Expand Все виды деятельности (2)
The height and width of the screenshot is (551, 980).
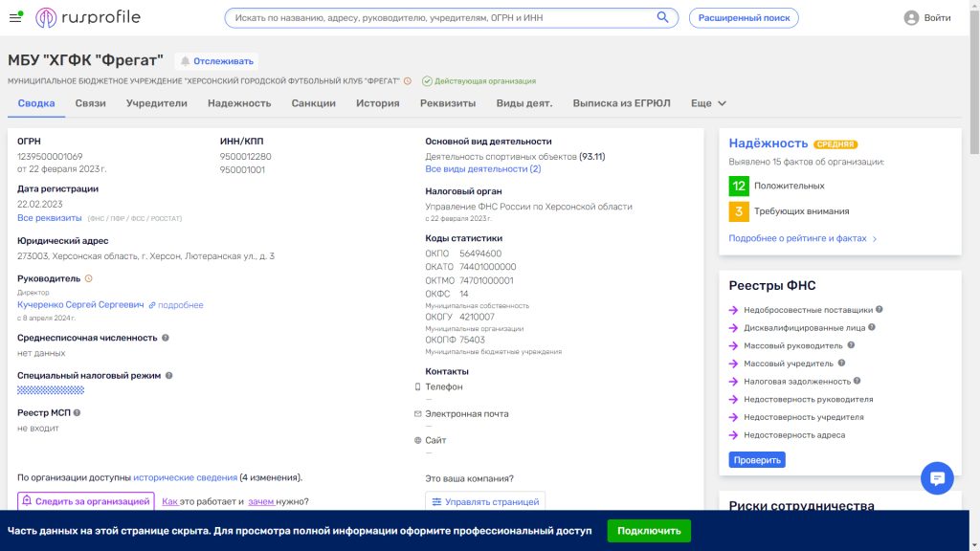click(x=482, y=169)
